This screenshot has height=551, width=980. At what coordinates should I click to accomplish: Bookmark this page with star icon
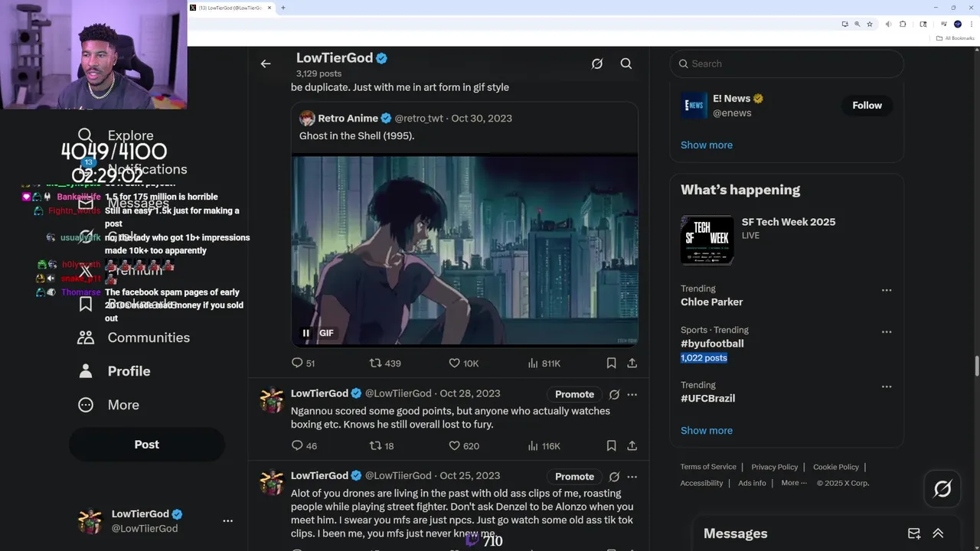tap(870, 24)
